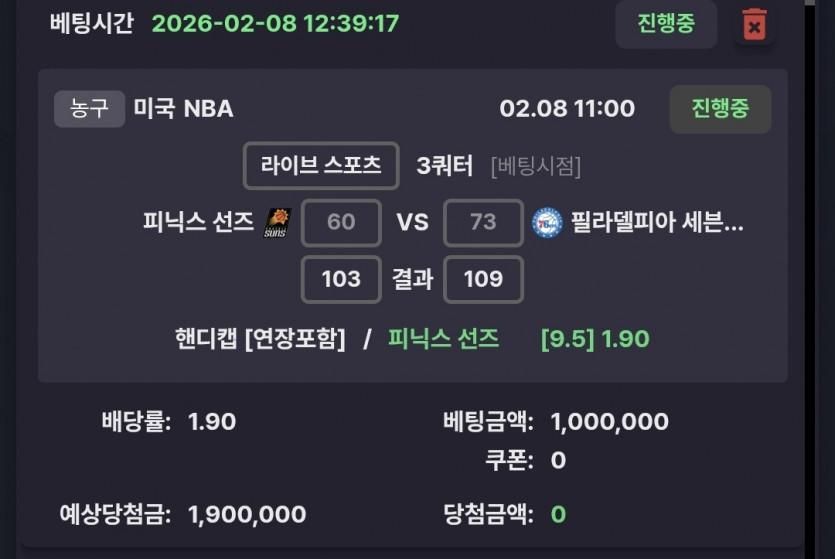
Task: Click the 피닉스 선즈 team name on left
Action: 198,222
